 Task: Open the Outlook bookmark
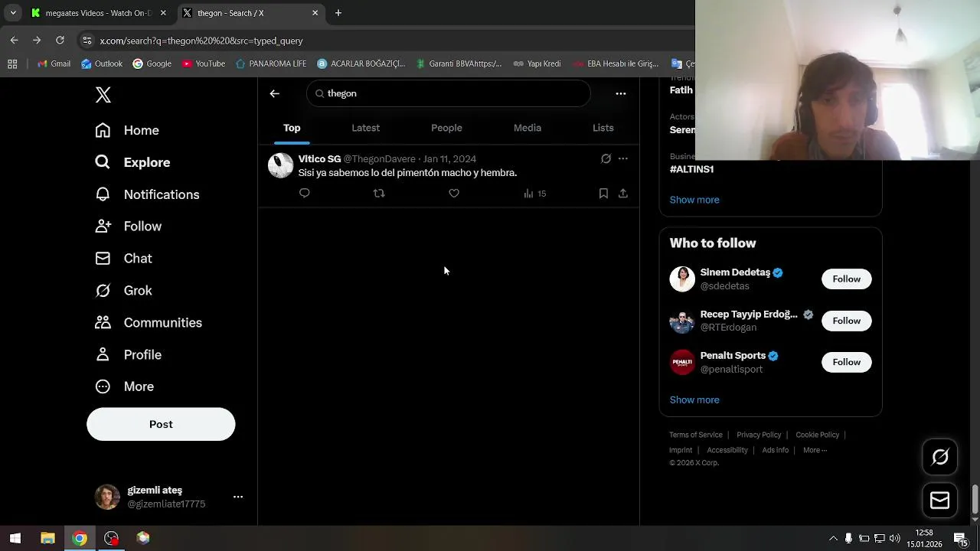point(102,64)
